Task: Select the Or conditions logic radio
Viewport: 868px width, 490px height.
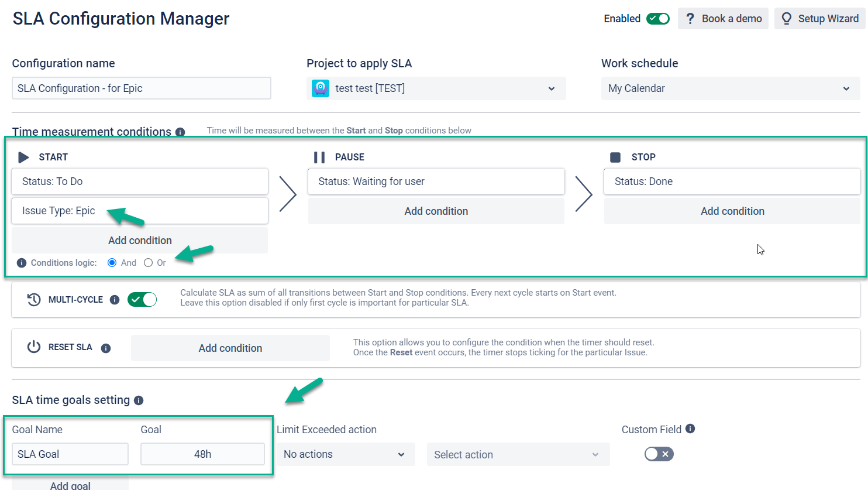Action: [148, 263]
